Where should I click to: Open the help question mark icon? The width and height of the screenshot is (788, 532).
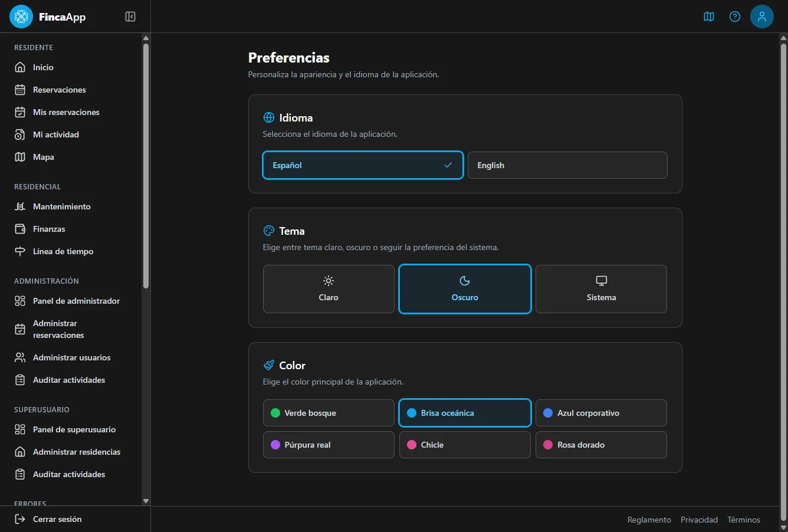[735, 17]
